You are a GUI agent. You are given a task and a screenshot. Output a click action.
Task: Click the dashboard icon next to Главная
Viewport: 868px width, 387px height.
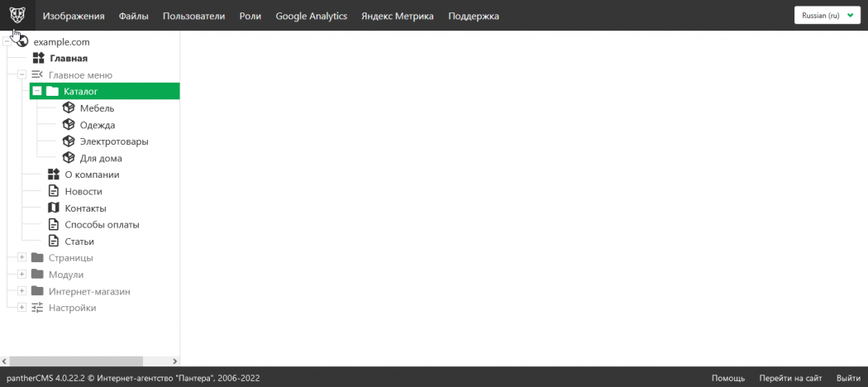38,58
